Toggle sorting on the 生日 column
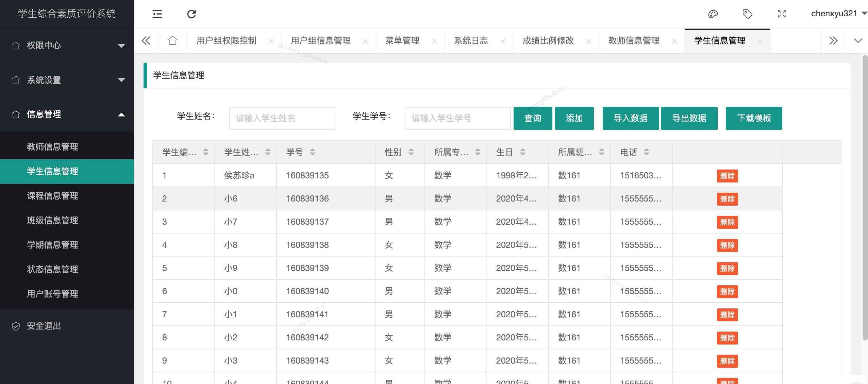Image resolution: width=868 pixels, height=384 pixels. [523, 152]
